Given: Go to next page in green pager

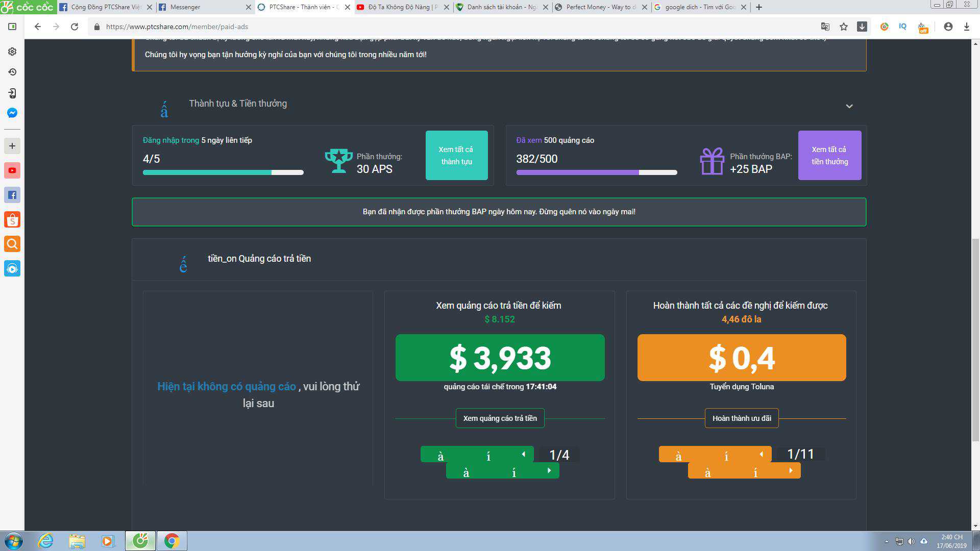Looking at the screenshot, I should [503, 470].
